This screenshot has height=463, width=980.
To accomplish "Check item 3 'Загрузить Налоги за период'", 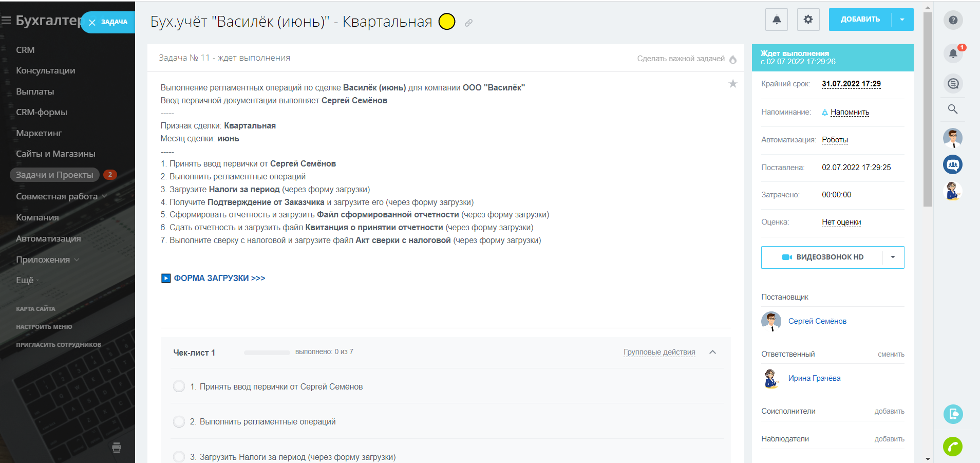I will (x=179, y=457).
